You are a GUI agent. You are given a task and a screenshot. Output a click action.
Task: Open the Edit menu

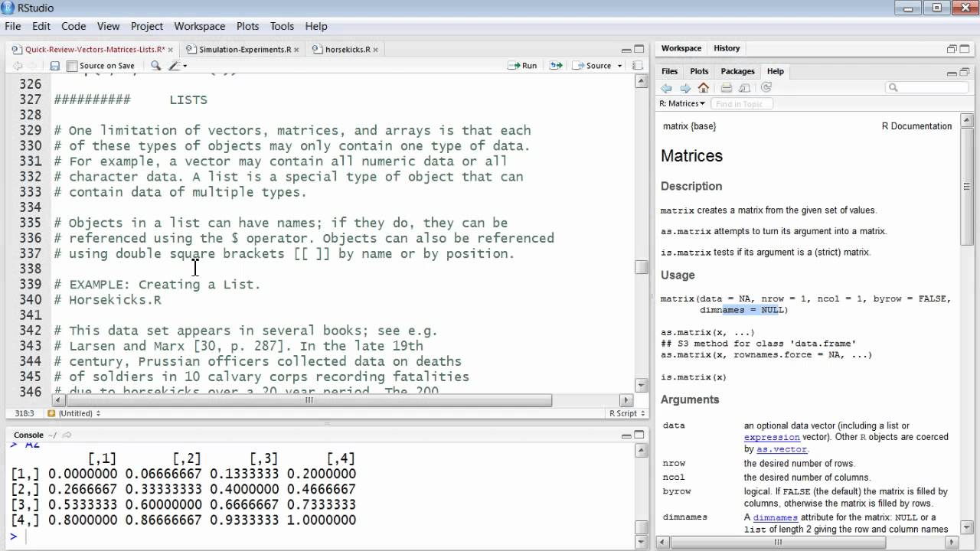(x=41, y=26)
